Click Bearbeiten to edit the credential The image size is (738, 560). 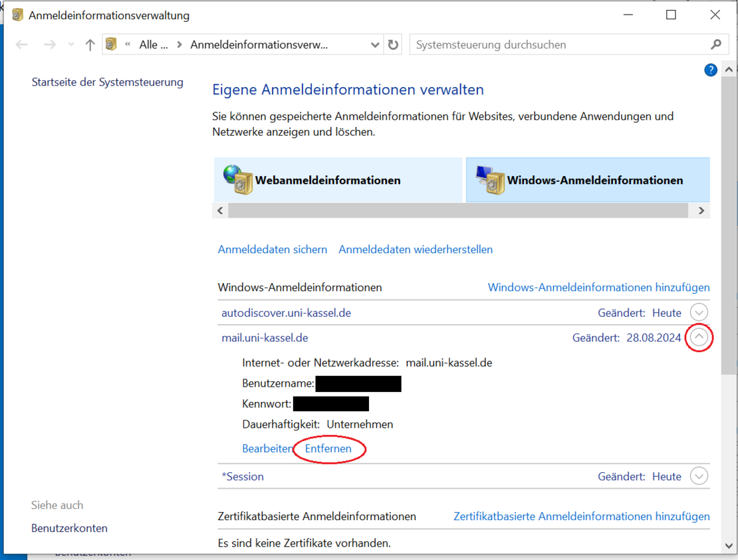coord(267,448)
